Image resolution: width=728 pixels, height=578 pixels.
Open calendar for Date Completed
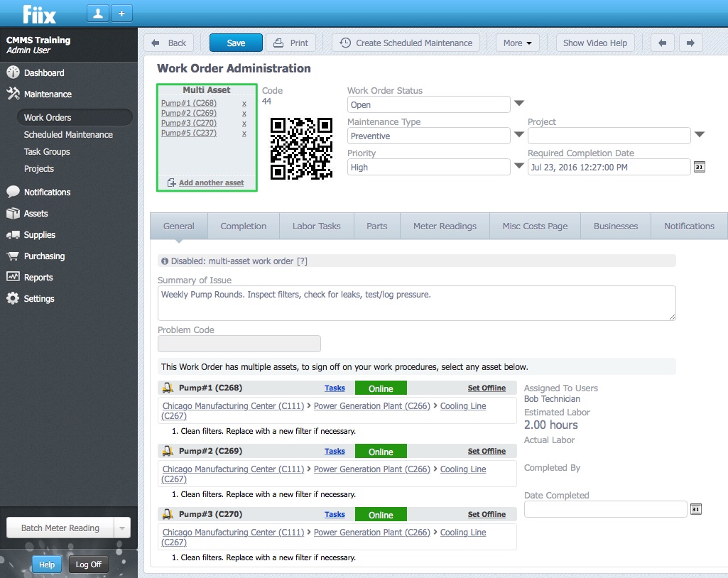695,509
